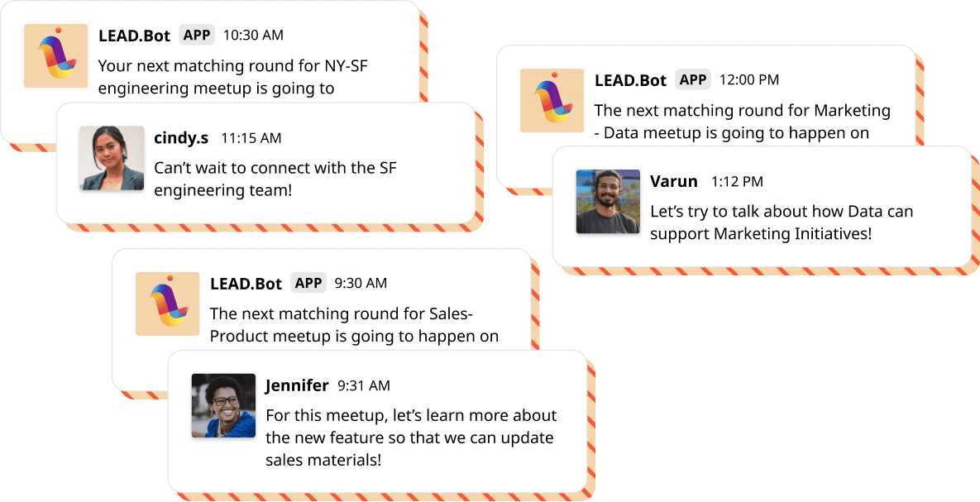Click the LEAD.Bot name in the 12:00 PM message
The image size is (980, 502).
pos(630,80)
